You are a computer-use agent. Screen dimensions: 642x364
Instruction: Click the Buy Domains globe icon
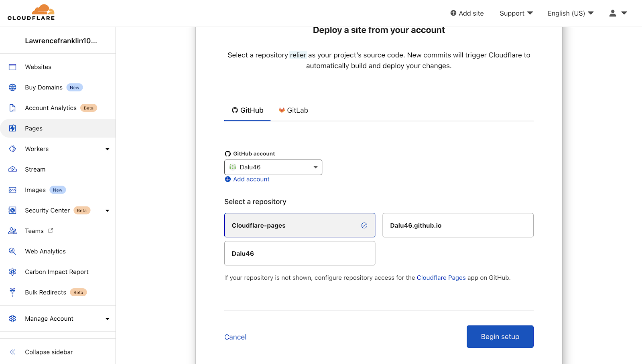point(12,87)
